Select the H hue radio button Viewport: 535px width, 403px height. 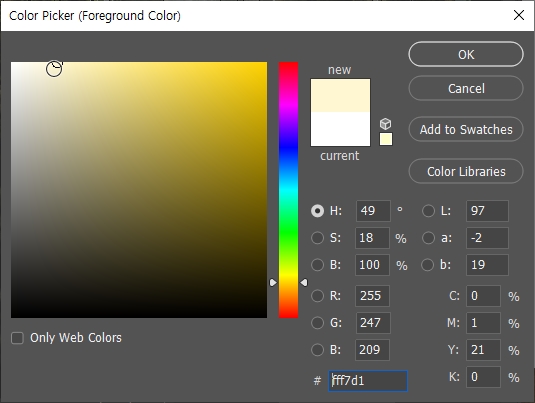[x=317, y=211]
